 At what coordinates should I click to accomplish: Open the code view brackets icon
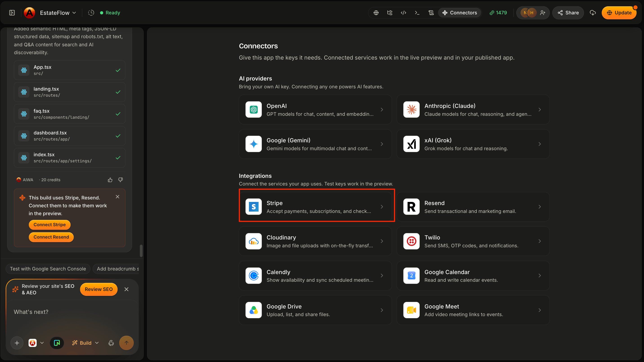pyautogui.click(x=403, y=13)
